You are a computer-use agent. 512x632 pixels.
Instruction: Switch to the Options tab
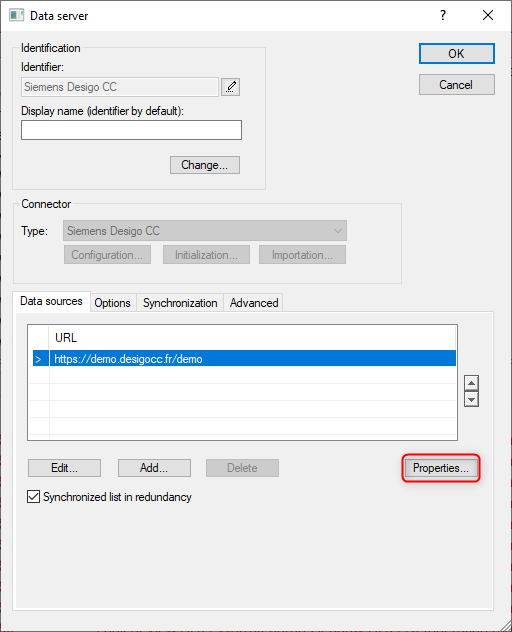coord(112,303)
